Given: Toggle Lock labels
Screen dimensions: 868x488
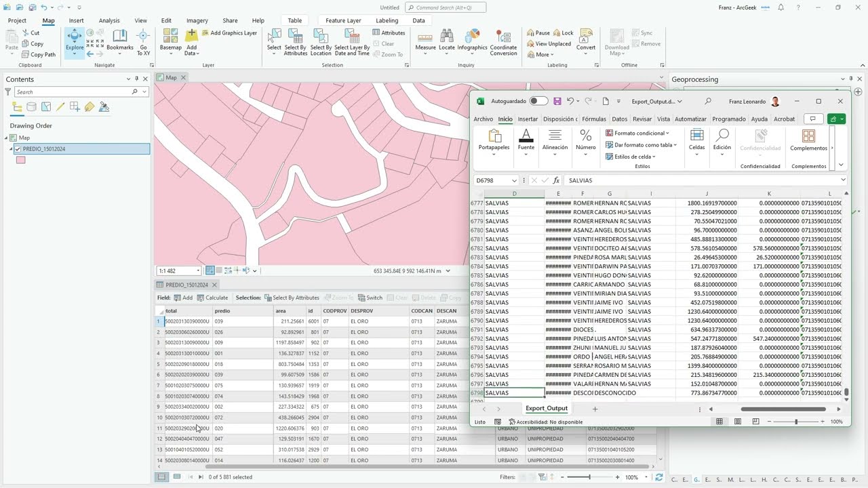Looking at the screenshot, I should (x=564, y=33).
